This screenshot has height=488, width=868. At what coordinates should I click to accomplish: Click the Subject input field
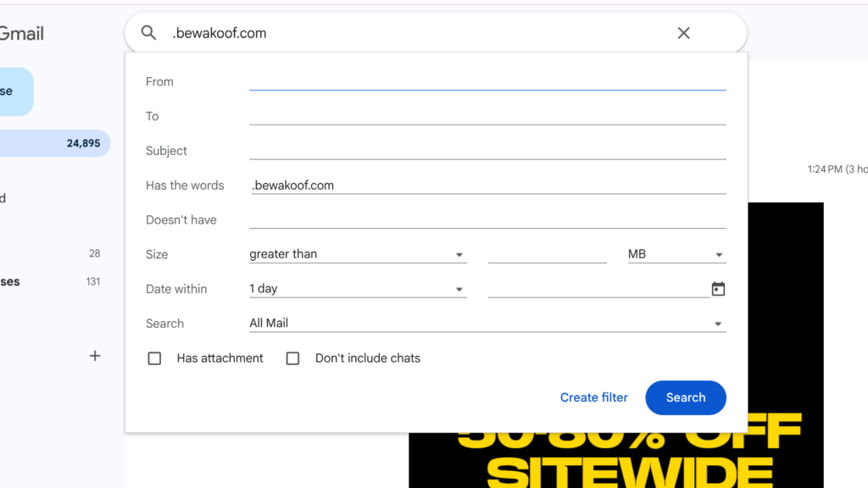pos(487,150)
